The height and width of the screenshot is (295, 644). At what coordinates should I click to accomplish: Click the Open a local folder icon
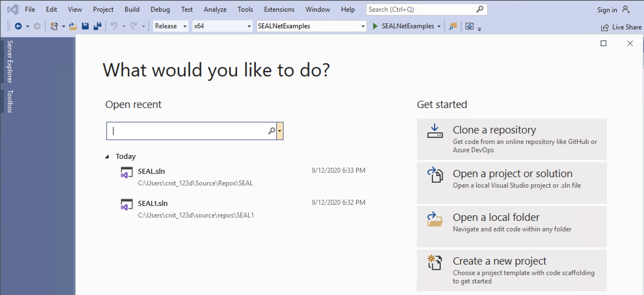435,219
